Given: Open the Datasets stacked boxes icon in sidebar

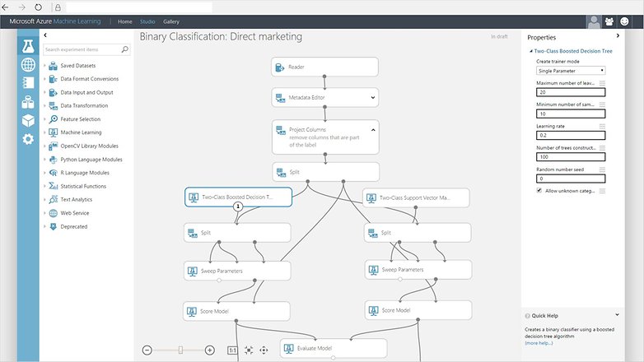Looking at the screenshot, I should click(x=28, y=102).
